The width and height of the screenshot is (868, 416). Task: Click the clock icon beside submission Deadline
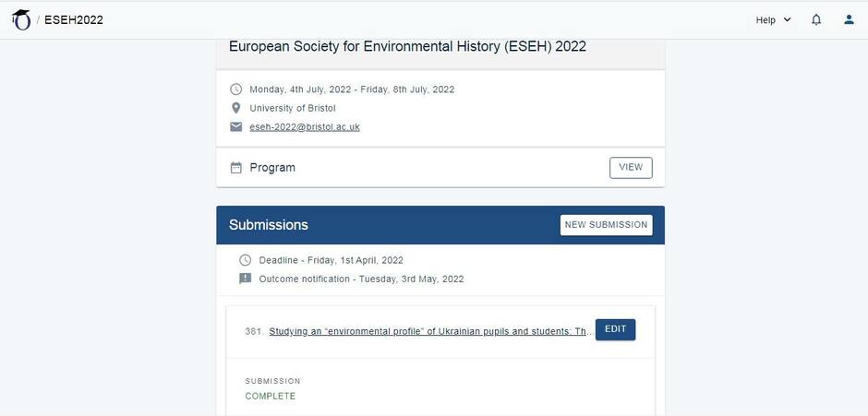[246, 260]
